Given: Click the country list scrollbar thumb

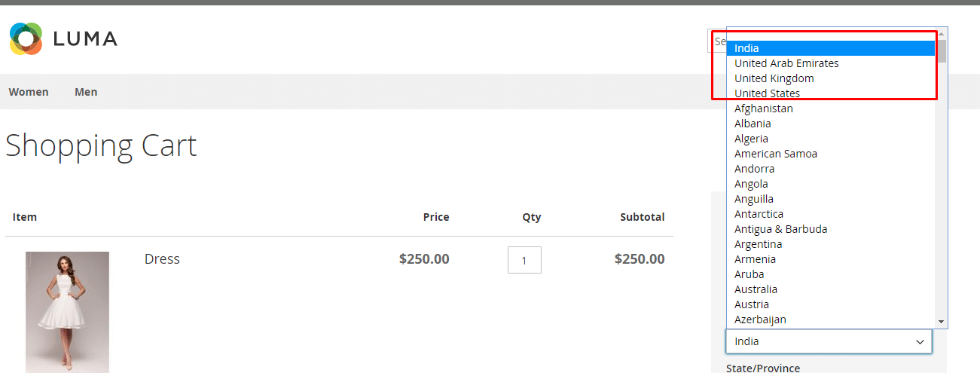Looking at the screenshot, I should [942, 51].
